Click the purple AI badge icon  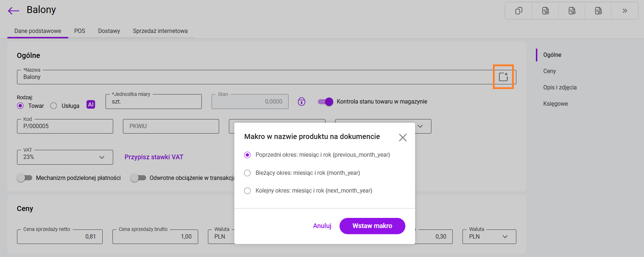pyautogui.click(x=91, y=105)
